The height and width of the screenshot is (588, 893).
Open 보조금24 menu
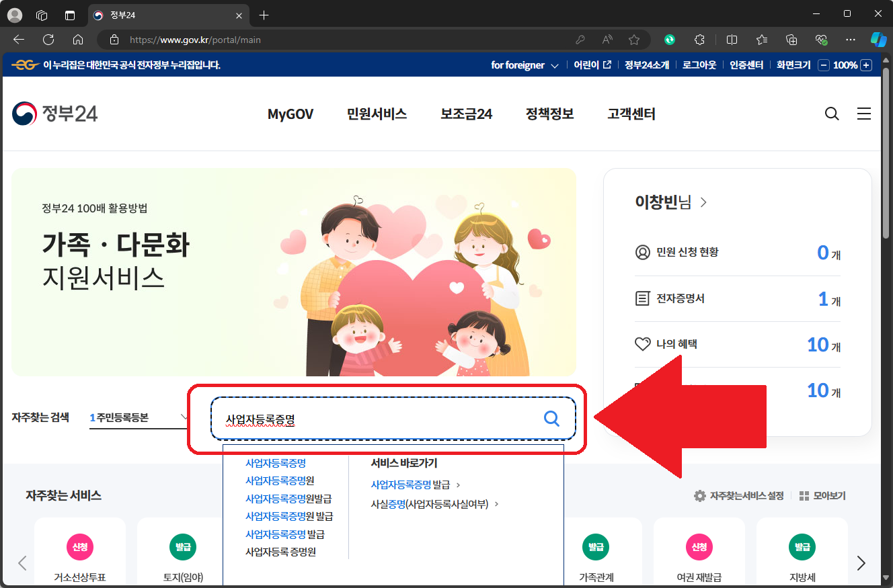point(467,114)
